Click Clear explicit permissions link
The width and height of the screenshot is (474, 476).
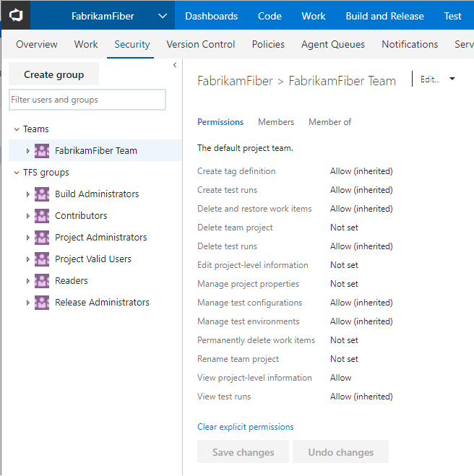[246, 427]
